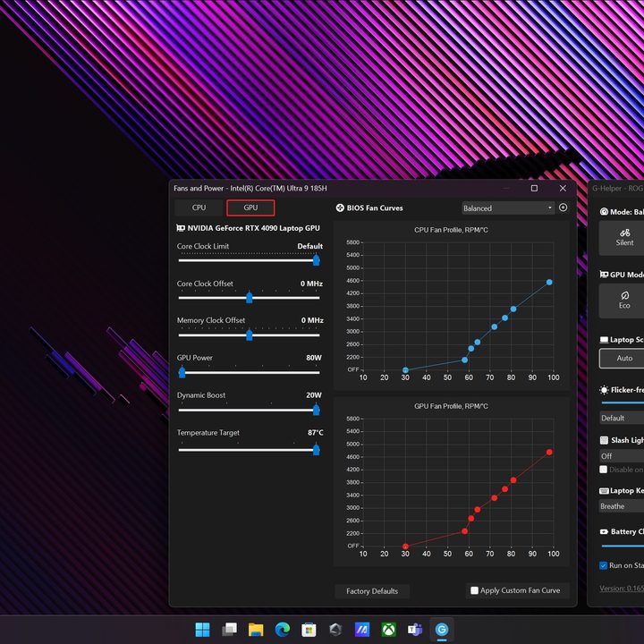Adjust the Temperature Target slider
Viewport: 644px width, 644px height.
(x=249, y=450)
